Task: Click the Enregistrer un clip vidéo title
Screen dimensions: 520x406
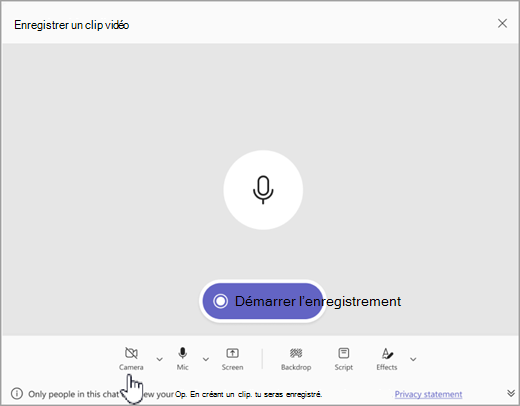Action: (71, 25)
